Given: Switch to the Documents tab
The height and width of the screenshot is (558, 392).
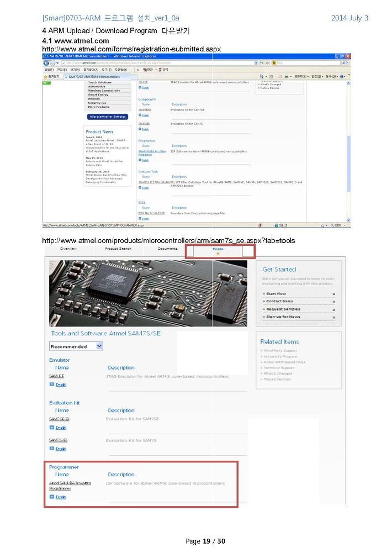Looking at the screenshot, I should [x=167, y=249].
